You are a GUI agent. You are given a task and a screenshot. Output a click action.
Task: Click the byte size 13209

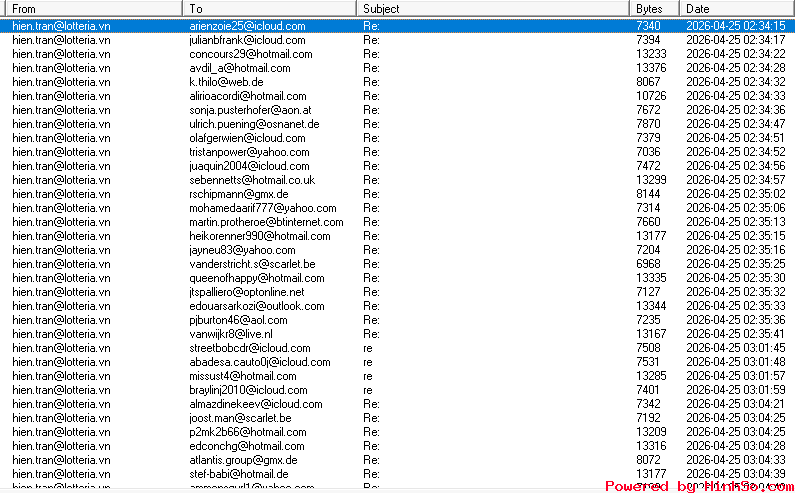click(651, 432)
